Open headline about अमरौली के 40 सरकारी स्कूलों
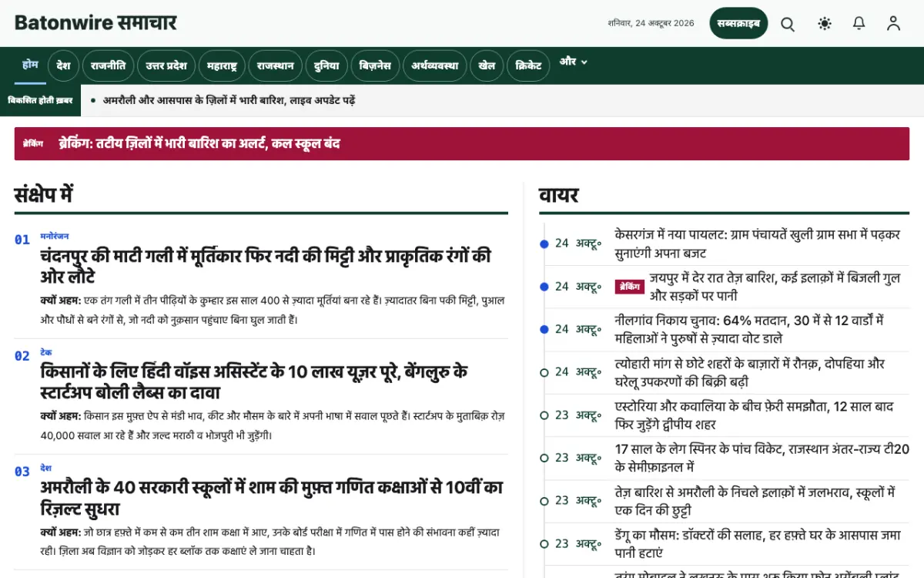This screenshot has height=578, width=924. tap(272, 498)
